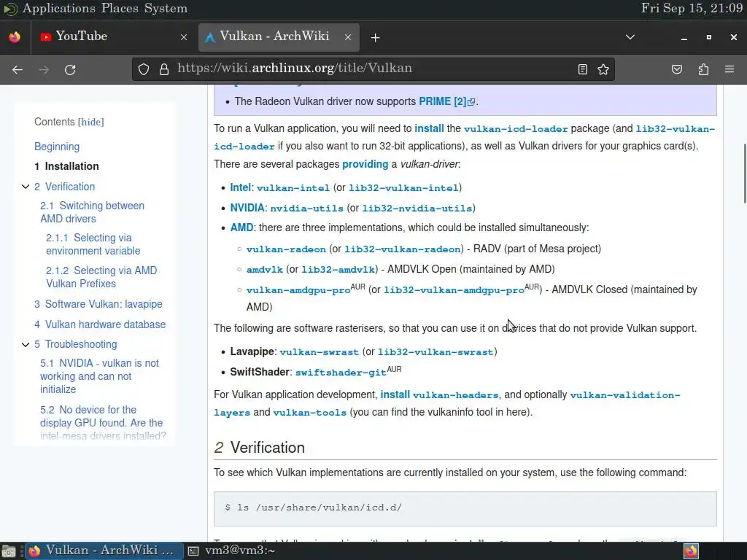The height and width of the screenshot is (560, 747).
Task: Select the Vulkan - ArchWiki tab
Action: click(279, 36)
